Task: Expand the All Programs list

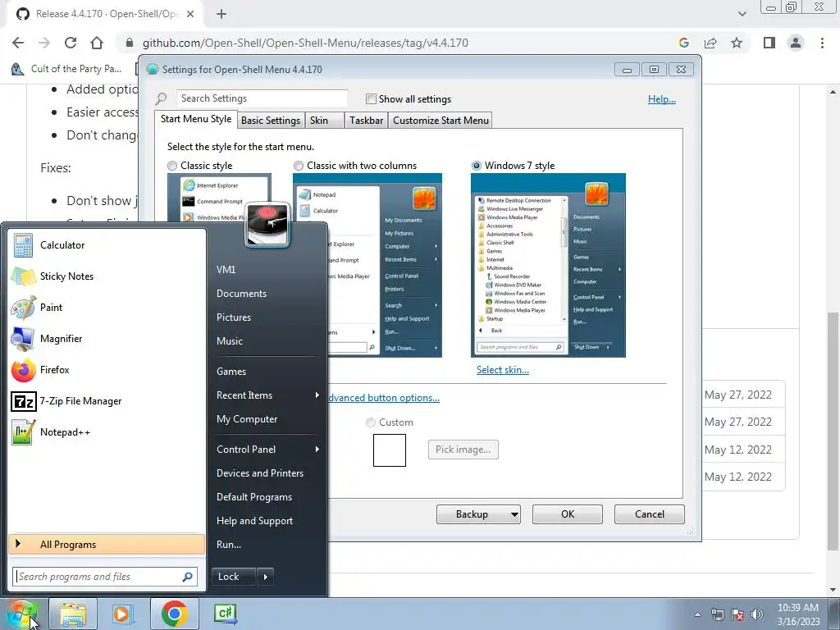Action: click(107, 545)
